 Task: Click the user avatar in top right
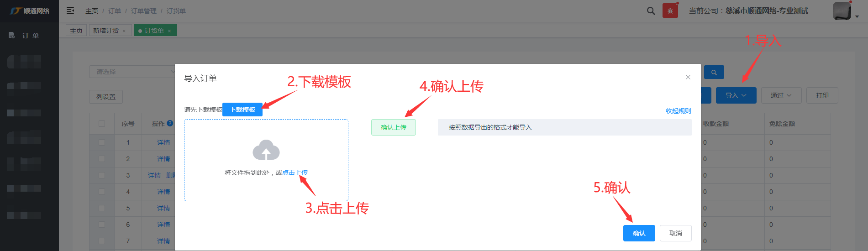click(x=842, y=11)
